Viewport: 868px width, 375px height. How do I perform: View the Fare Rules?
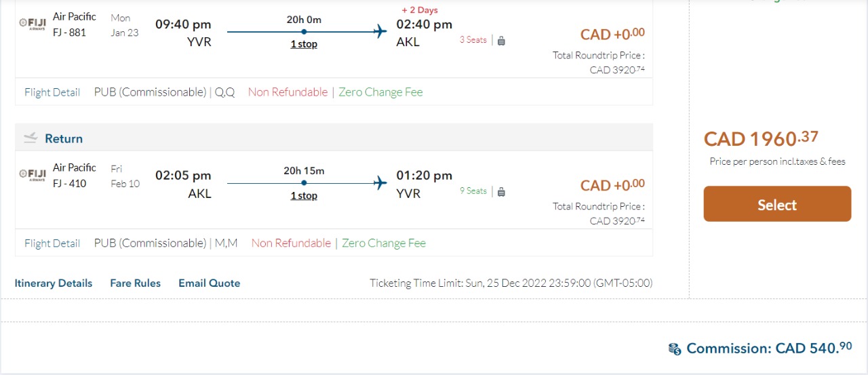(136, 283)
